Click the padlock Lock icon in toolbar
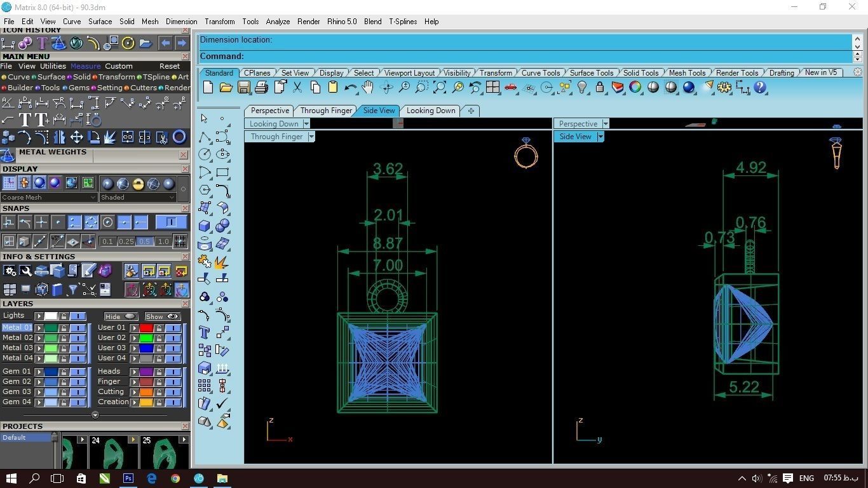 coord(600,88)
